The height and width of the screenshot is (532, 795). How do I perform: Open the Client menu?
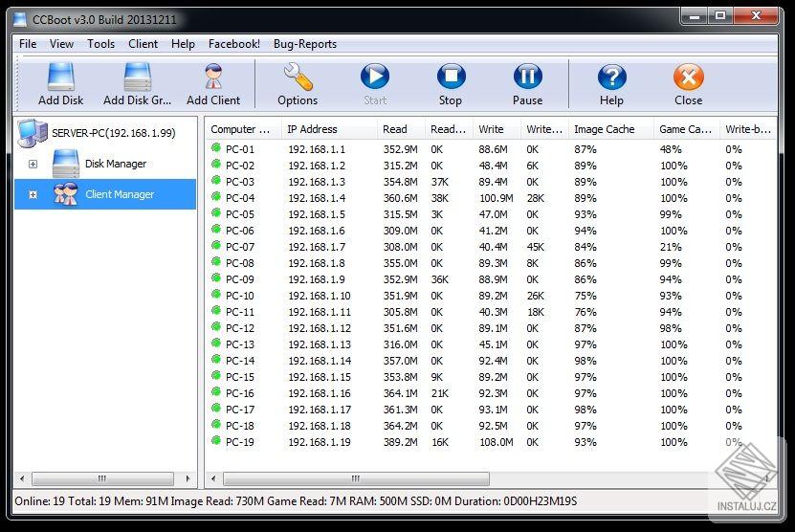(143, 44)
